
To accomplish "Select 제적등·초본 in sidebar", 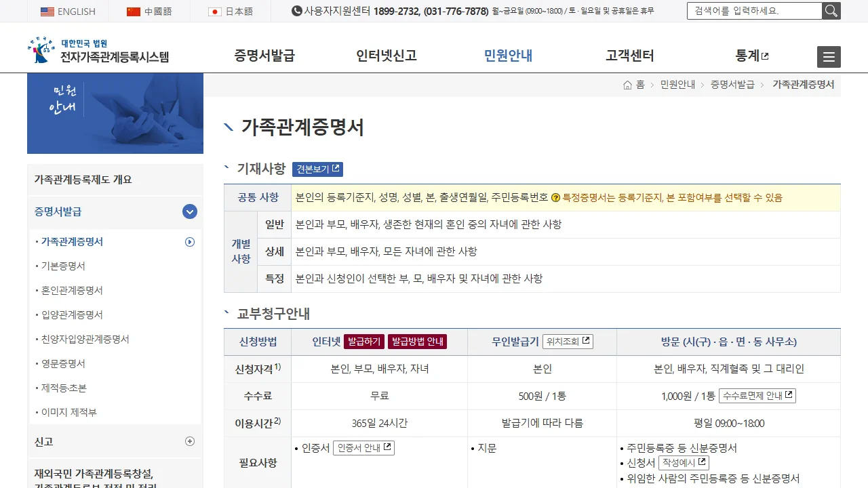I will [x=64, y=388].
